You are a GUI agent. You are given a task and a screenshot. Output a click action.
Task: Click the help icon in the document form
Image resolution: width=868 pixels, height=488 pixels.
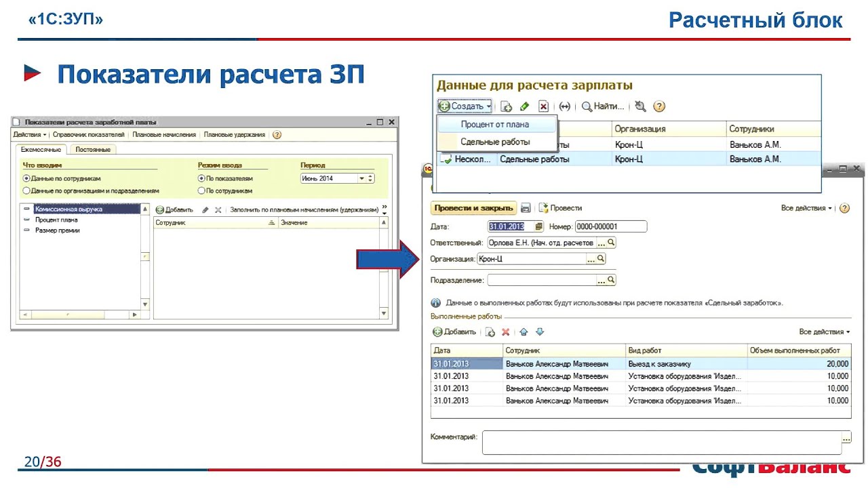click(x=844, y=208)
